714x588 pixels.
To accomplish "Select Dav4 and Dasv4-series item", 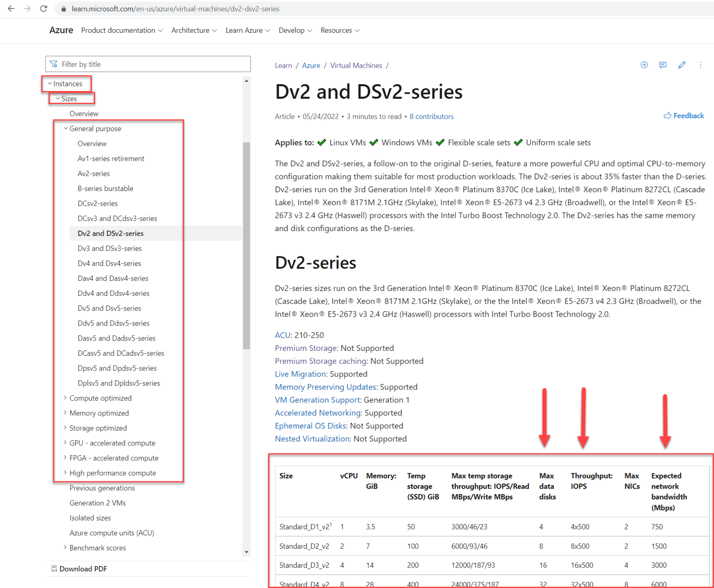I will (113, 278).
